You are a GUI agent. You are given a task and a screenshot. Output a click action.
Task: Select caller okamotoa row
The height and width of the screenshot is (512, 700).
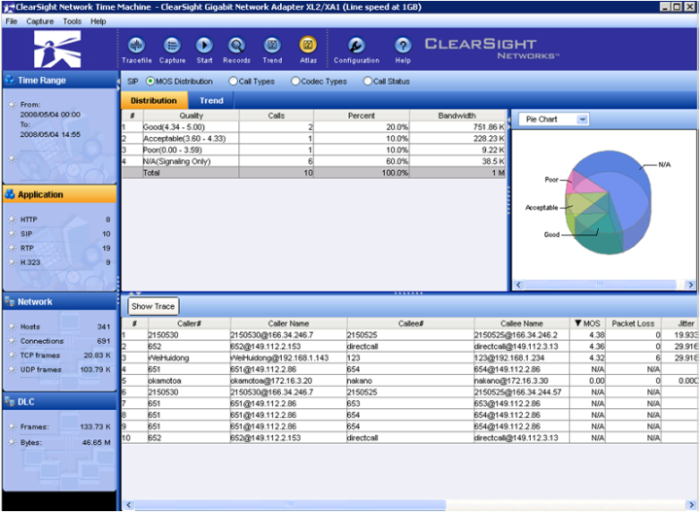[x=410, y=381]
